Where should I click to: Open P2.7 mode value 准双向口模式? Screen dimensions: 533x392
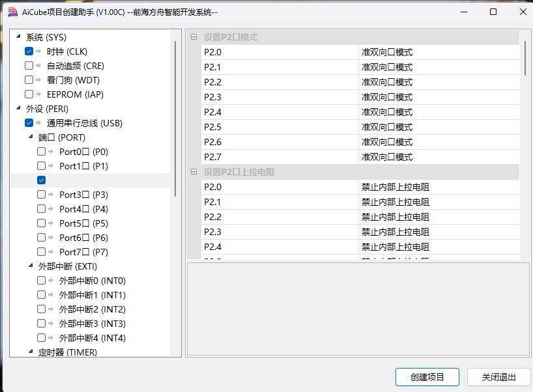tap(439, 157)
